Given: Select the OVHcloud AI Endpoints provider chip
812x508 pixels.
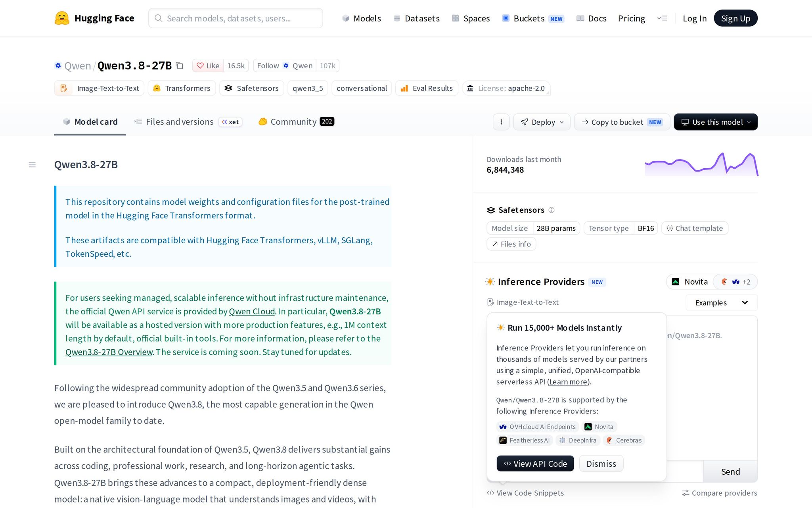Looking at the screenshot, I should (x=538, y=427).
